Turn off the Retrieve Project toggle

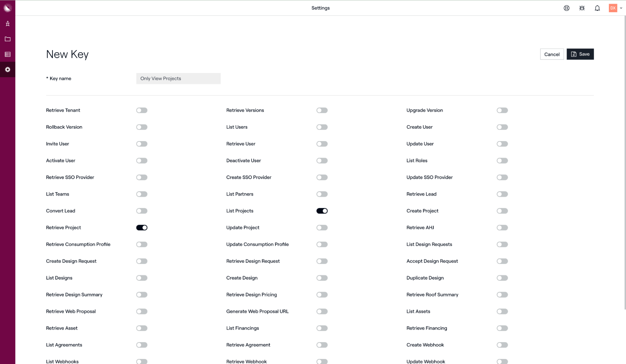(142, 228)
